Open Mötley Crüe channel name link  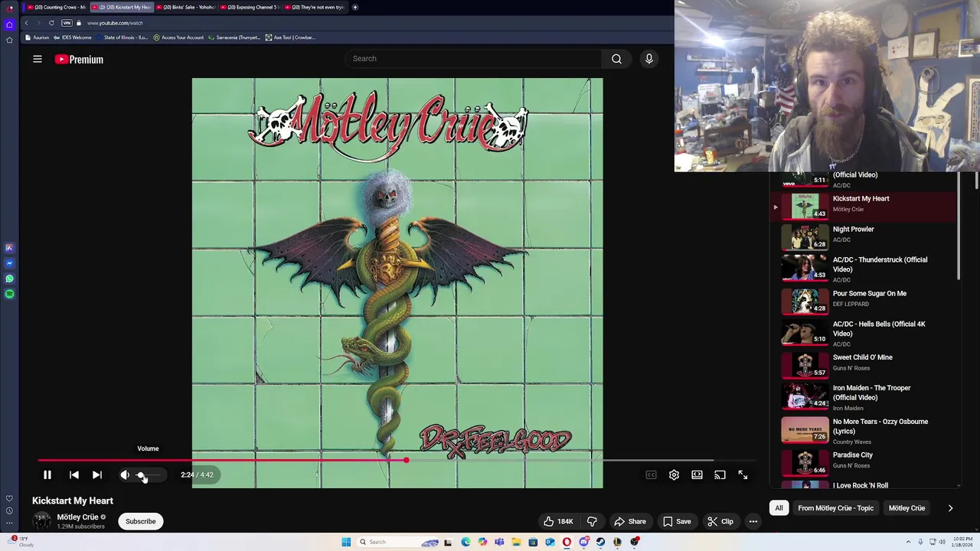pos(77,517)
